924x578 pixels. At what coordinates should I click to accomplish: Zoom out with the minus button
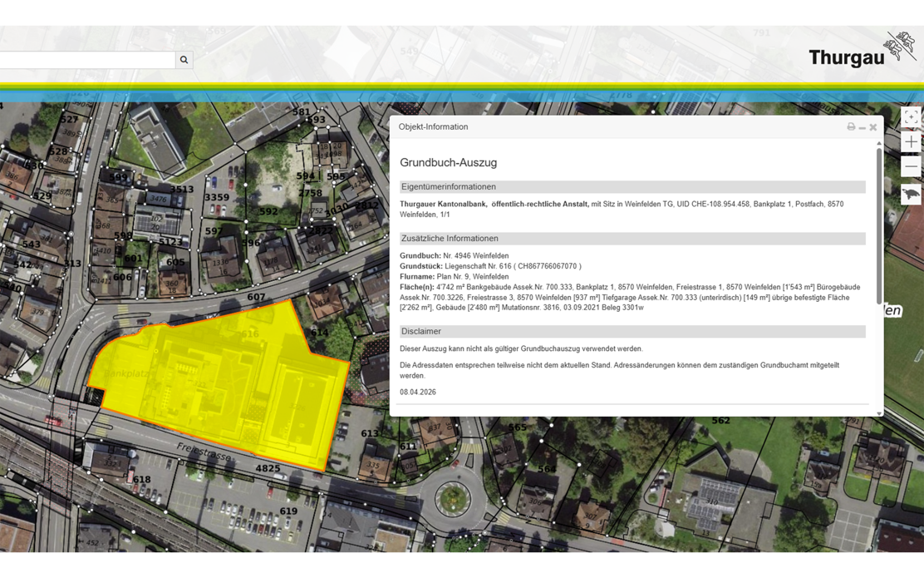911,166
